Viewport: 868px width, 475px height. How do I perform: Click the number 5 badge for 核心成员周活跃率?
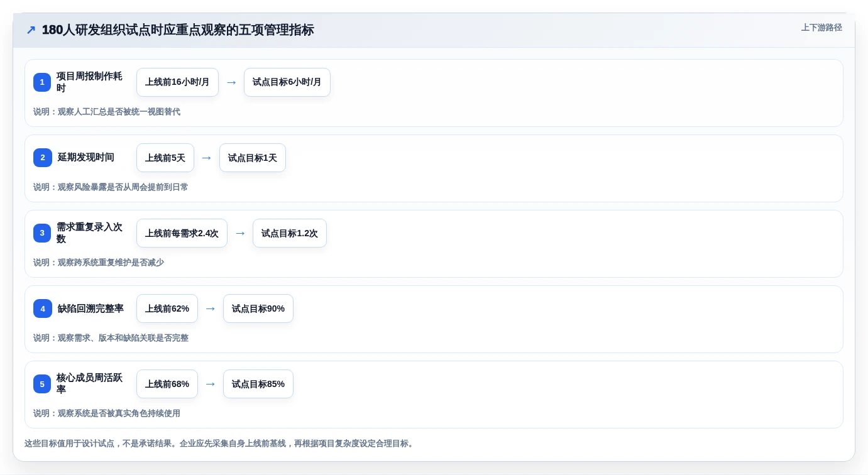click(42, 384)
